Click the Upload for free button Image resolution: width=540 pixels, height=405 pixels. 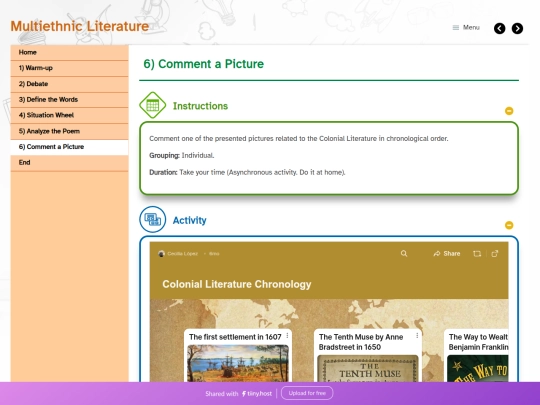point(307,393)
